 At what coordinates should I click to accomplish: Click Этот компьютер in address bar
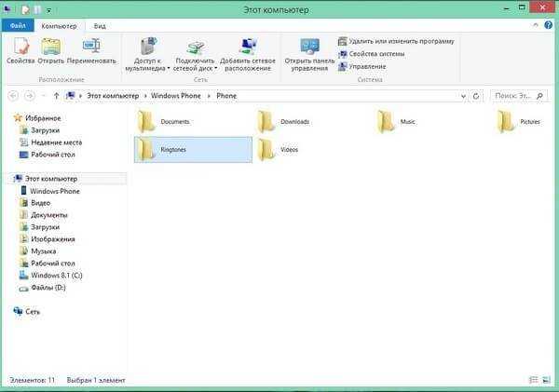113,96
